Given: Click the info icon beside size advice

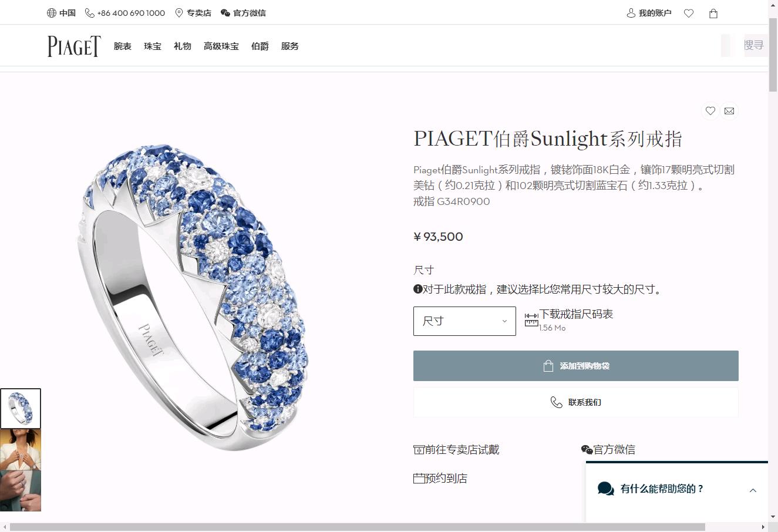Looking at the screenshot, I should 418,289.
